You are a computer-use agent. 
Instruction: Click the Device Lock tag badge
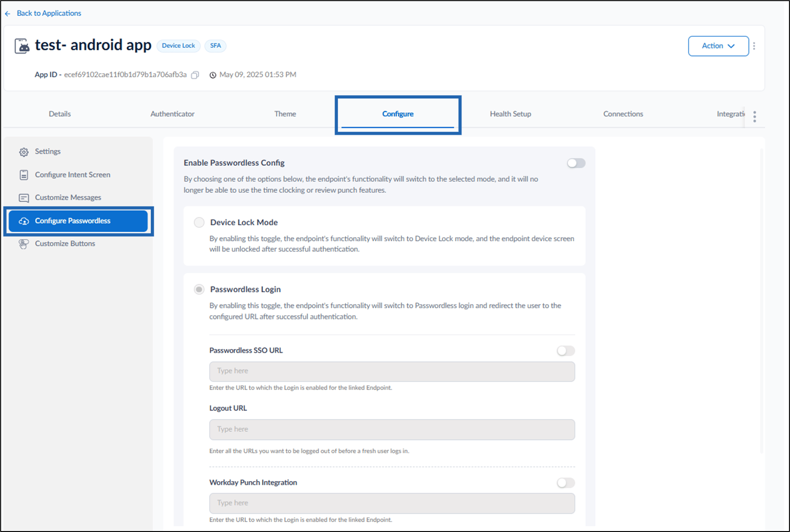[178, 46]
